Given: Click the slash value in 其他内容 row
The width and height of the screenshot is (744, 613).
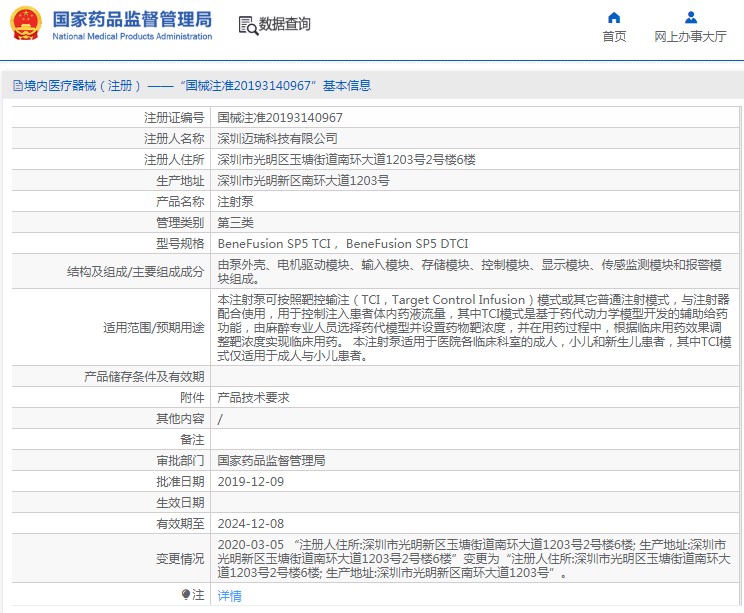Looking at the screenshot, I should [x=220, y=419].
